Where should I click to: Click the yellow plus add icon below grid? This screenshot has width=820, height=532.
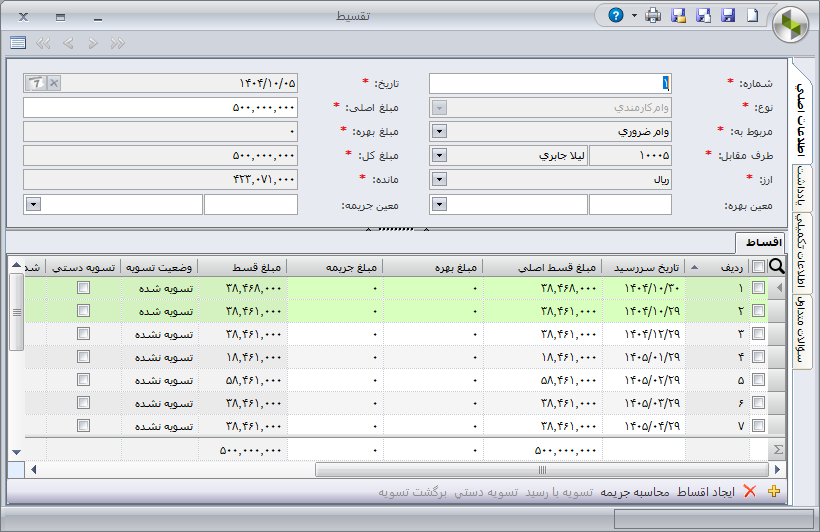tap(773, 492)
